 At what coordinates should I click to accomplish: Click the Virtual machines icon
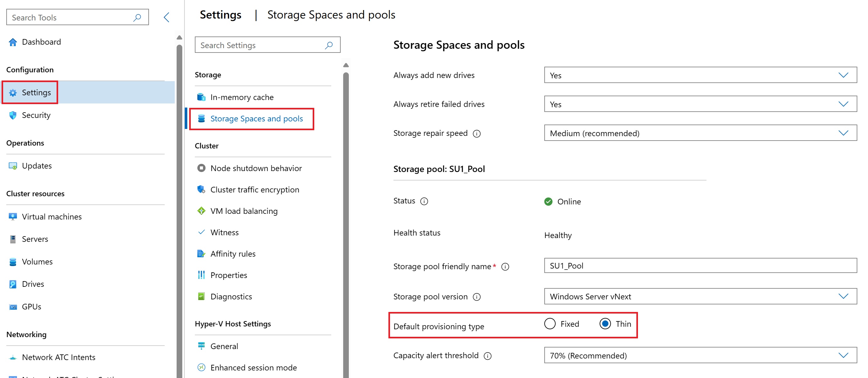point(13,216)
